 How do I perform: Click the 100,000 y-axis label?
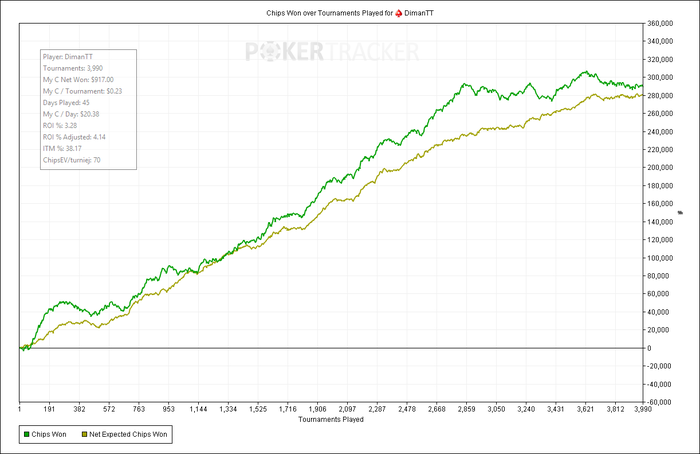tap(660, 258)
